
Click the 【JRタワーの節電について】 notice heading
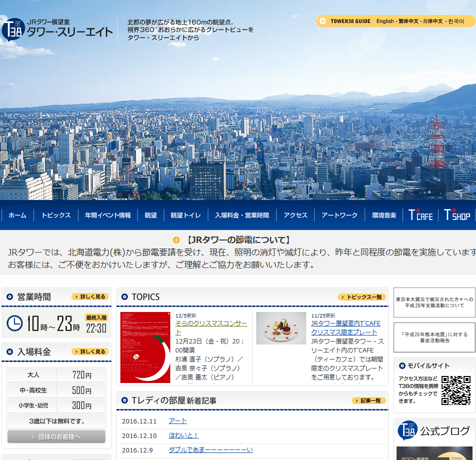(x=238, y=240)
